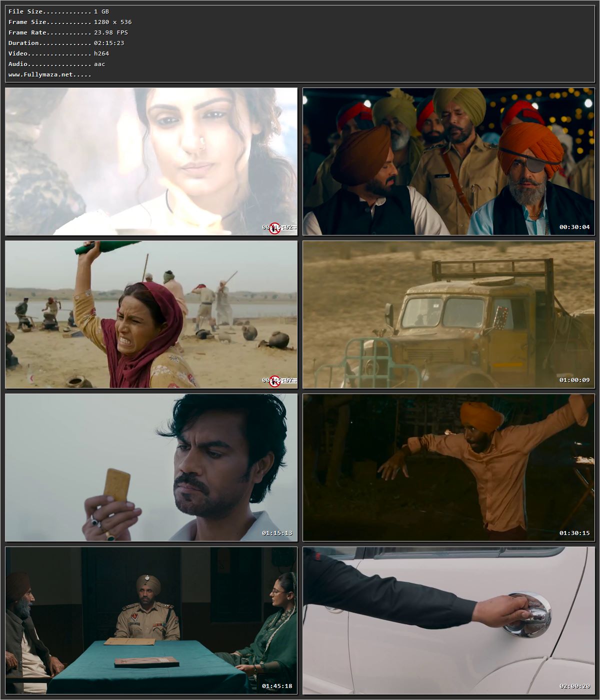The image size is (600, 700).
Task: Click the 'Duration' 02:15:23 line
Action: click(66, 43)
